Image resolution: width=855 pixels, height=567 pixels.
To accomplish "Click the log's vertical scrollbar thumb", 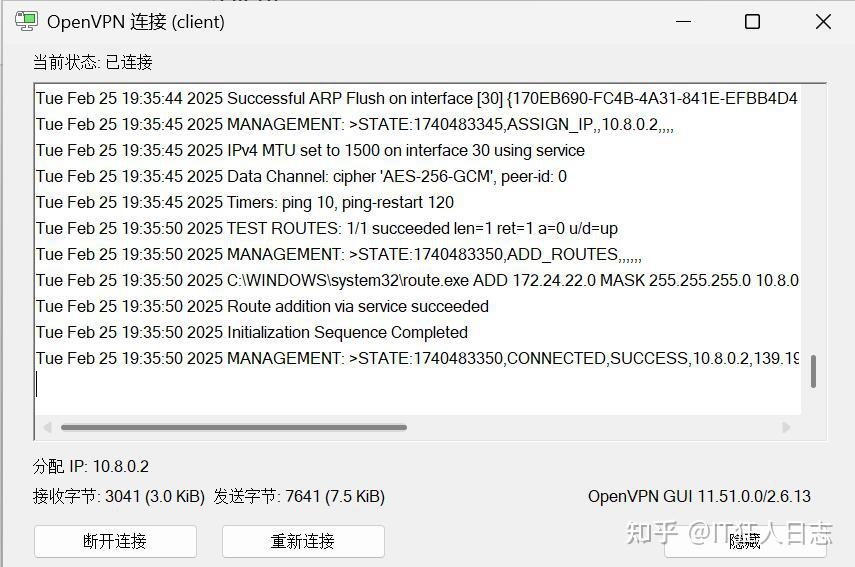I will pos(813,371).
